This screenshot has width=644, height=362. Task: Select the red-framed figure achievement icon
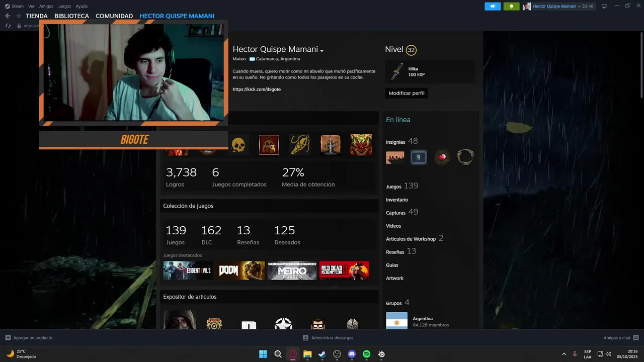[269, 145]
